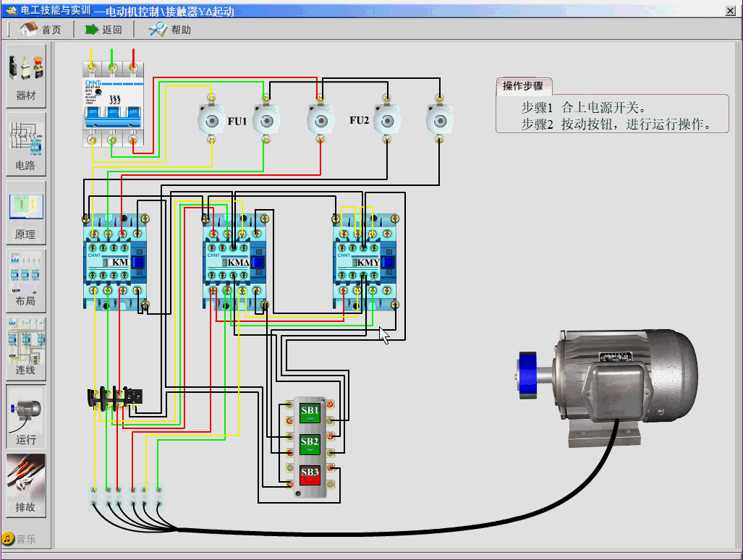
Task: Toggle the 音乐 music icon
Action: pyautogui.click(x=19, y=539)
